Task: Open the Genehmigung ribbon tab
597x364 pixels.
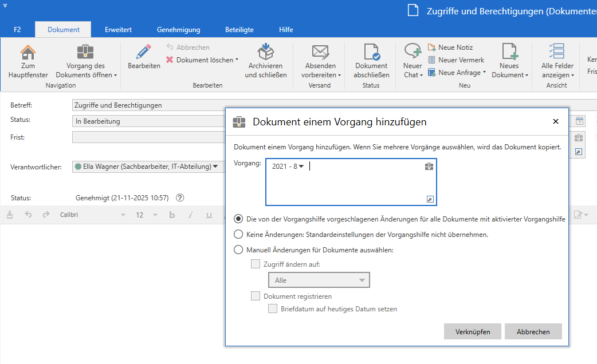Action: tap(178, 30)
